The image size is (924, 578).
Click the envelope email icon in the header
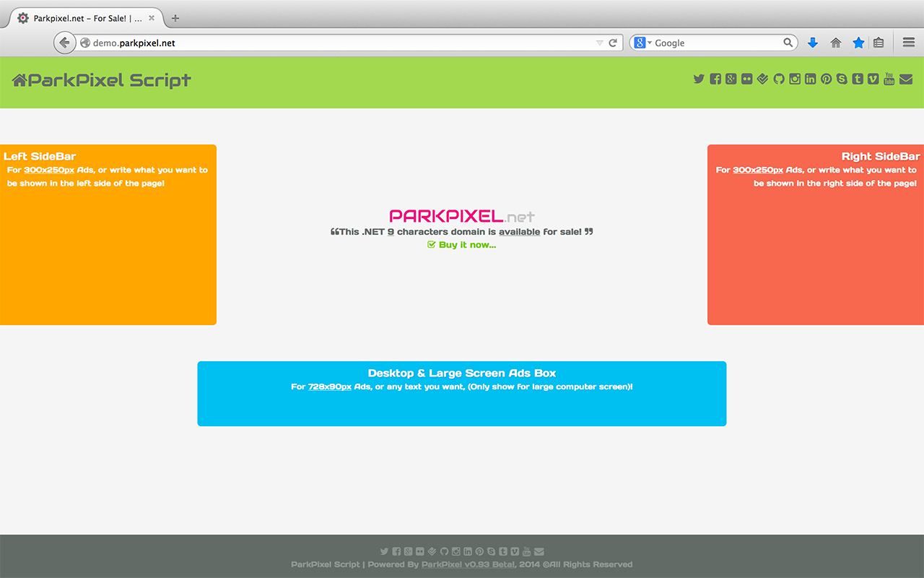tap(906, 79)
